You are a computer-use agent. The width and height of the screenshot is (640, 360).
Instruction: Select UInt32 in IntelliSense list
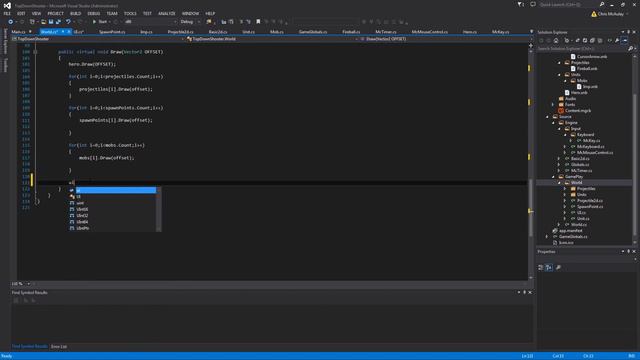82,216
